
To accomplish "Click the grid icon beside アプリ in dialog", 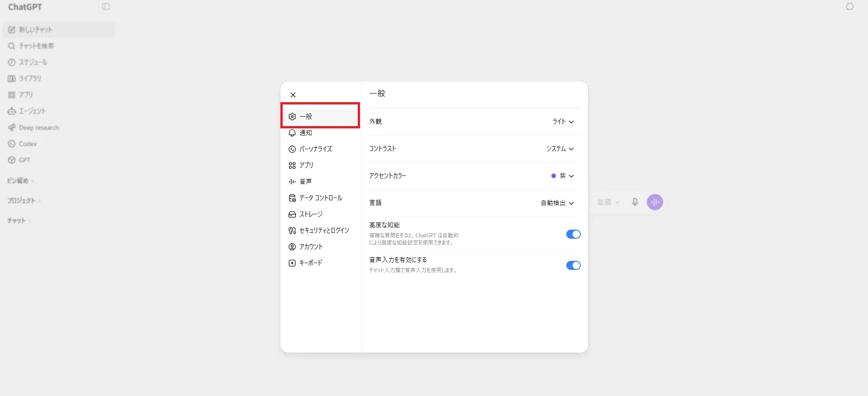I will [292, 165].
